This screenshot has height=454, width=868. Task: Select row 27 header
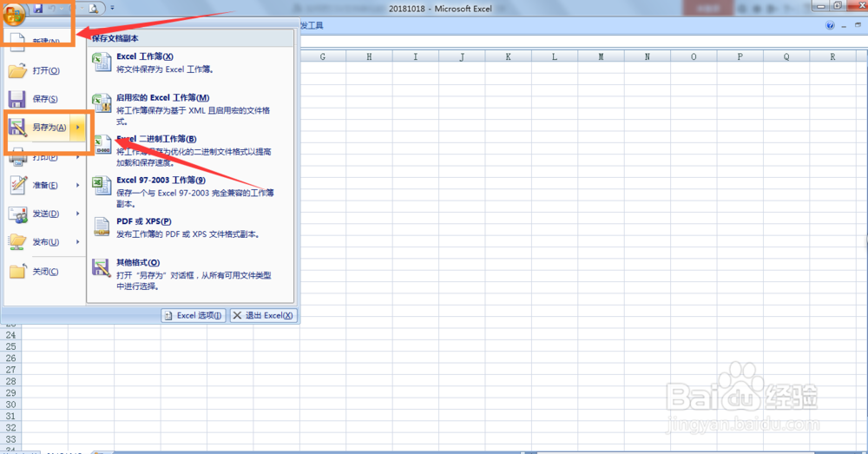point(10,370)
